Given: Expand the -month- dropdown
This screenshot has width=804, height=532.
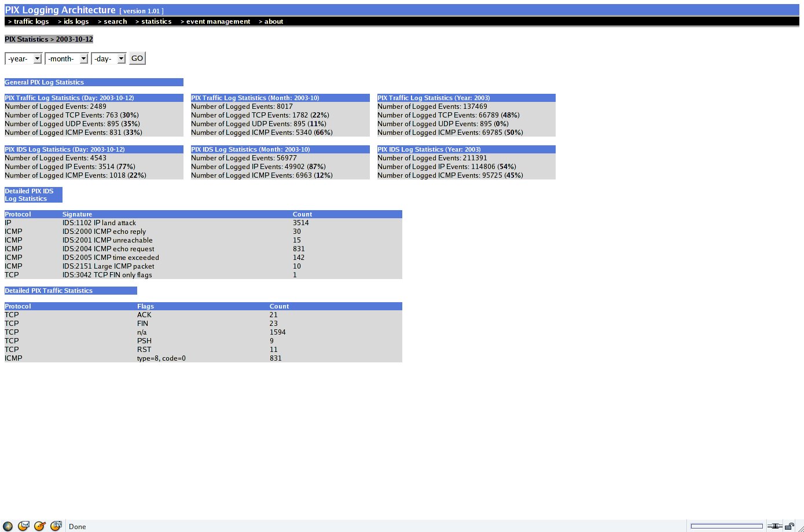Looking at the screenshot, I should click(66, 58).
